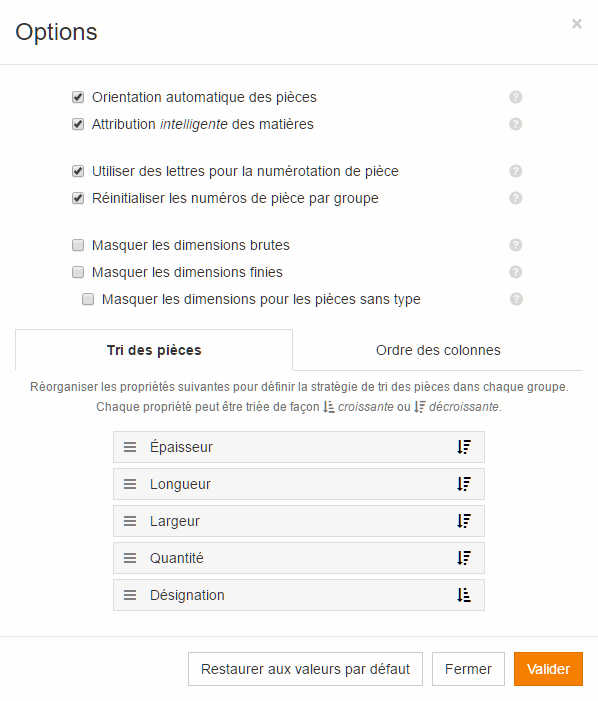
Task: Toggle sort direction icon for Longueur
Action: click(x=464, y=484)
